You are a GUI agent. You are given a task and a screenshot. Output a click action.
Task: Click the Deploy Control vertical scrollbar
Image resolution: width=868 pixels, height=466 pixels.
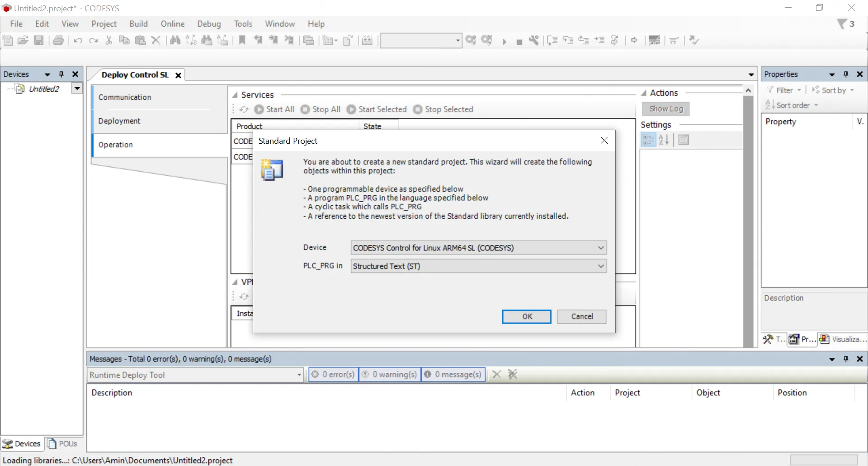click(x=748, y=217)
